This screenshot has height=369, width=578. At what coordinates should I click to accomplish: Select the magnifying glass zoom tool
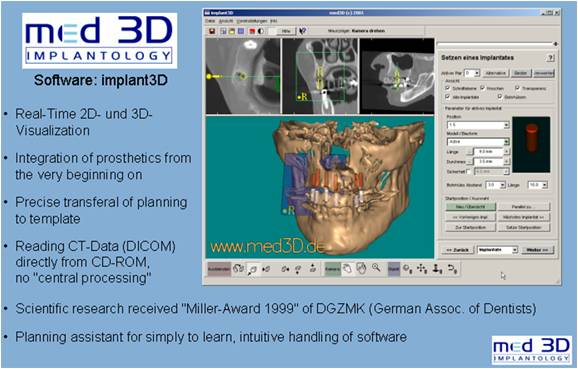point(376,269)
